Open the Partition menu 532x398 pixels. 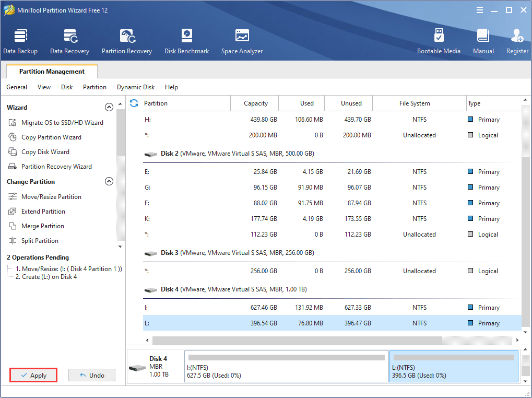pos(94,87)
